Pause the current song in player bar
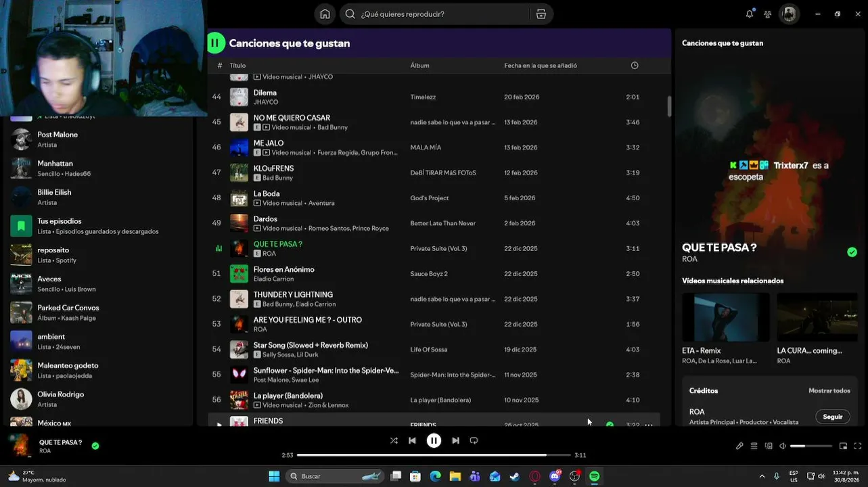 (x=434, y=440)
